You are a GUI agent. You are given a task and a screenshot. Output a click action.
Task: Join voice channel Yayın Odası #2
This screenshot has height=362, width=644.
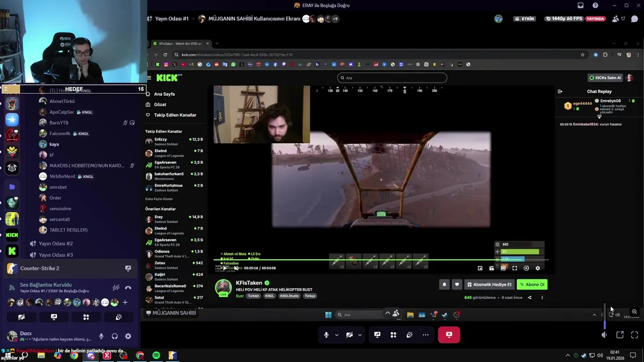pos(56,244)
